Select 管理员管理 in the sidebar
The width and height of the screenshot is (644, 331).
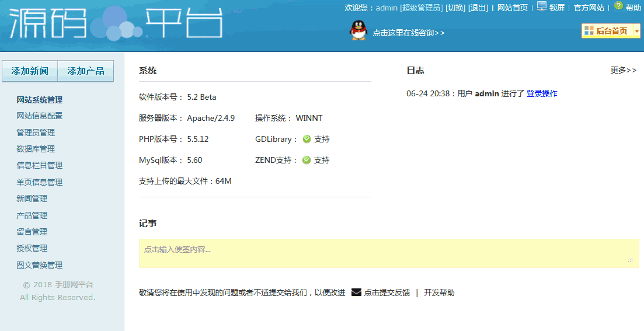[x=36, y=133]
